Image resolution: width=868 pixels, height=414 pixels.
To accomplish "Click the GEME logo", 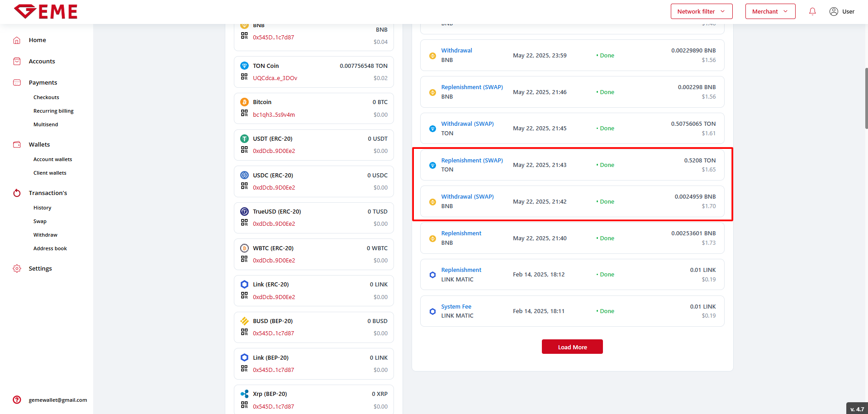I will click(46, 12).
